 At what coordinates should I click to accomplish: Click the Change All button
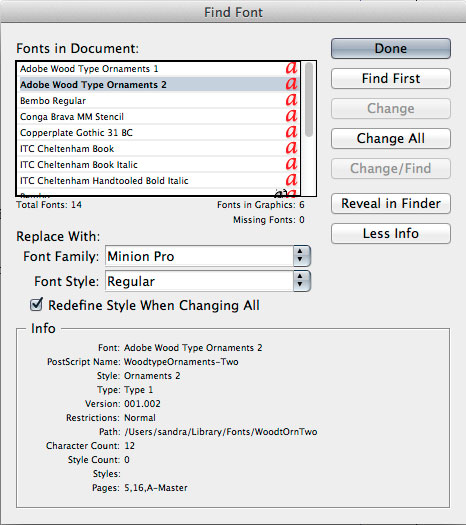point(391,138)
